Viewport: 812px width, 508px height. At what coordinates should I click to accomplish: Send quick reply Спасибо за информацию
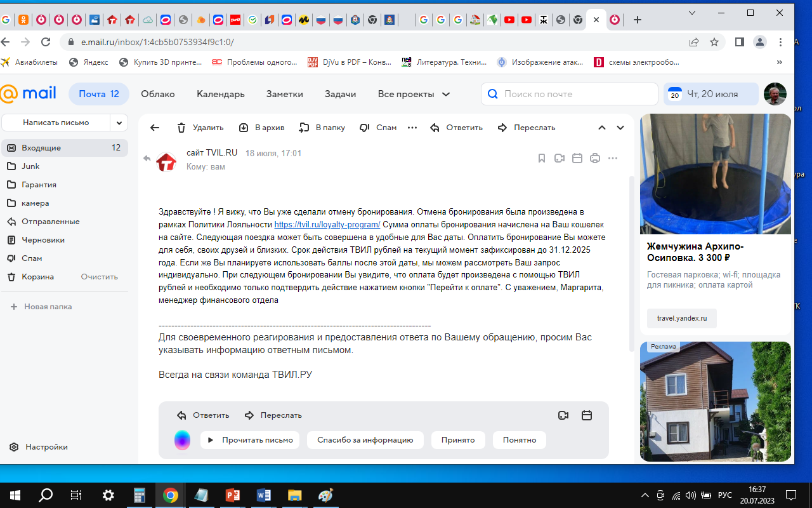365,440
